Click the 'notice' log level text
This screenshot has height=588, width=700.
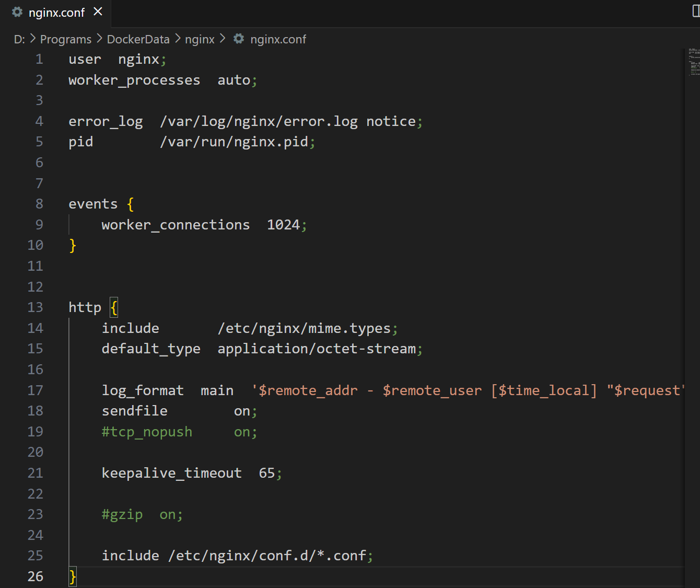point(391,122)
